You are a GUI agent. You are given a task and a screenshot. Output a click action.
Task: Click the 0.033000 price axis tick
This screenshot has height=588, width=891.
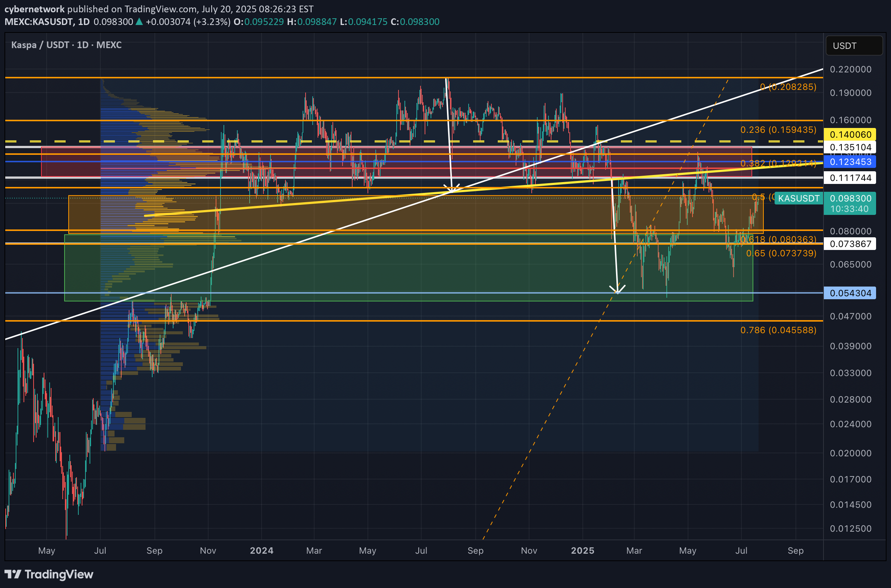click(x=850, y=373)
